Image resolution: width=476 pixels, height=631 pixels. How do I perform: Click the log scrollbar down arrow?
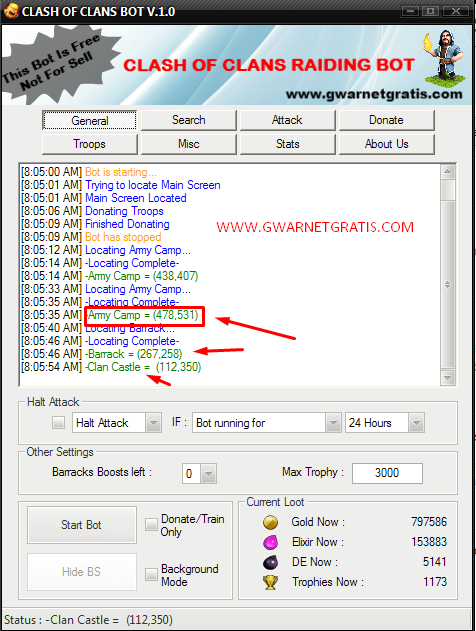point(448,378)
